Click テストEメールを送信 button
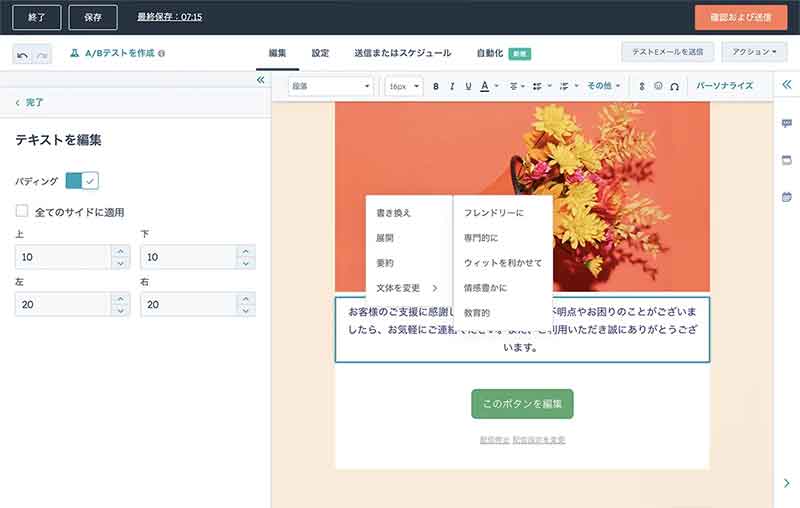Viewport: 800px width, 508px height. pyautogui.click(x=667, y=52)
